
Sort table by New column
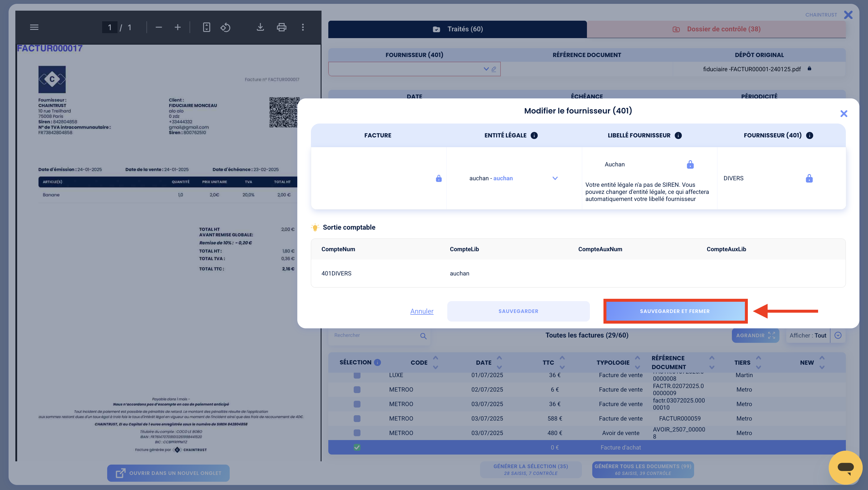tap(822, 363)
